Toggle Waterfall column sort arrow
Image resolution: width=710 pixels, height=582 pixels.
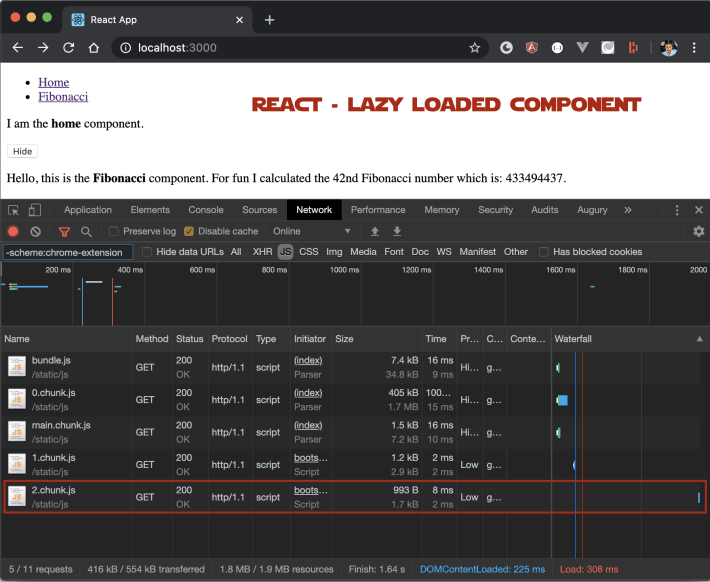[x=700, y=339]
